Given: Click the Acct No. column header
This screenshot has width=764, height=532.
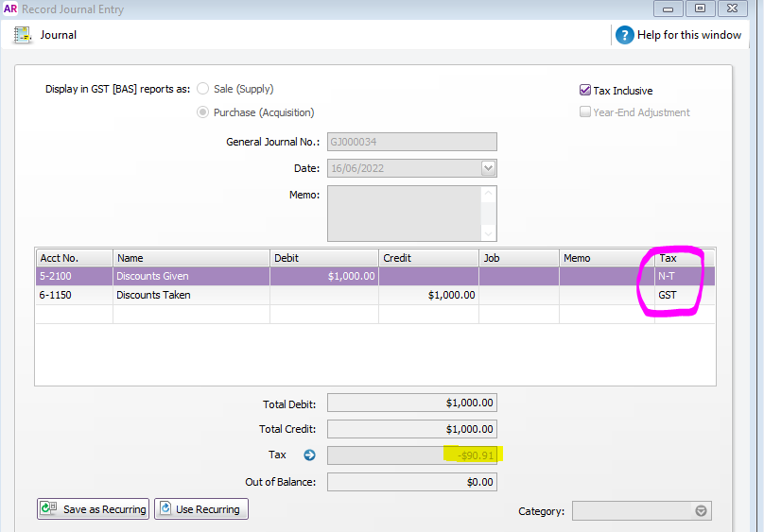Looking at the screenshot, I should pos(74,258).
